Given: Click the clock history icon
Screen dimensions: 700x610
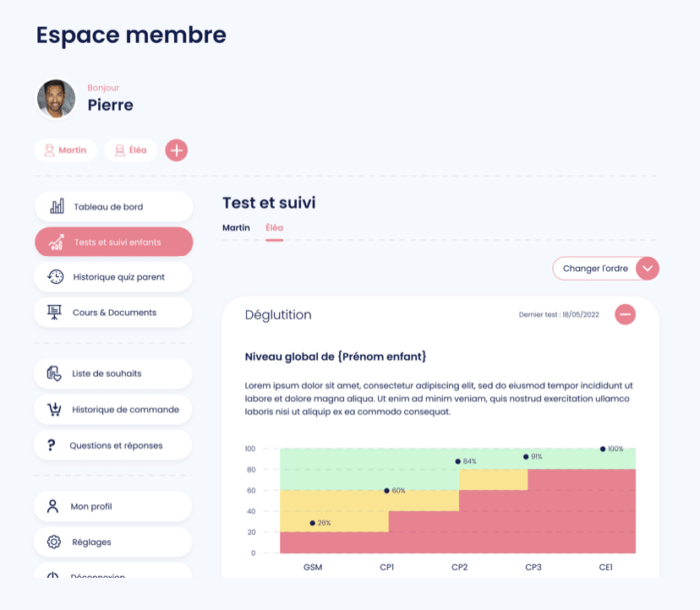Looking at the screenshot, I should 55,276.
